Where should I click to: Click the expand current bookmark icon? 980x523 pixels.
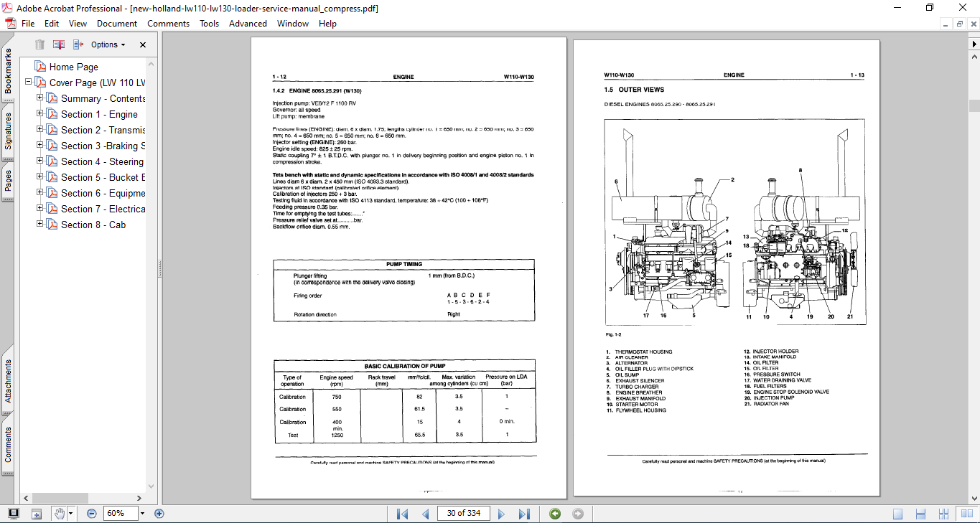click(78, 44)
